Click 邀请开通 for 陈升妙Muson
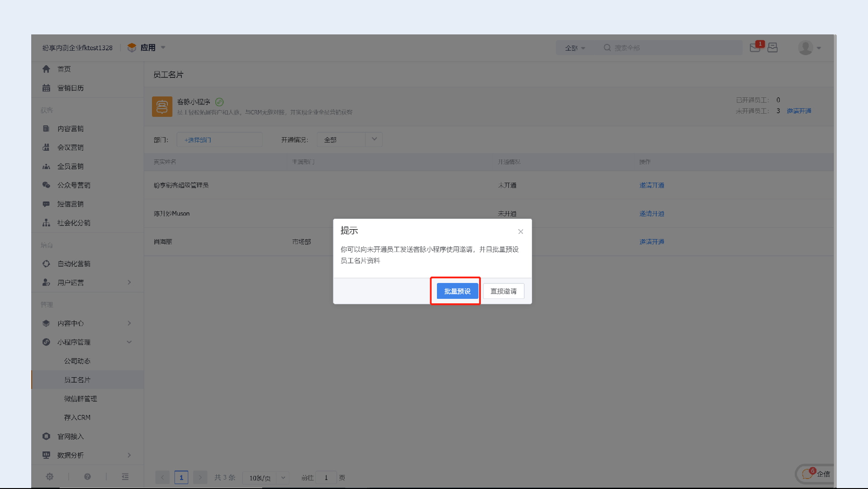This screenshot has width=868, height=489. tap(652, 214)
